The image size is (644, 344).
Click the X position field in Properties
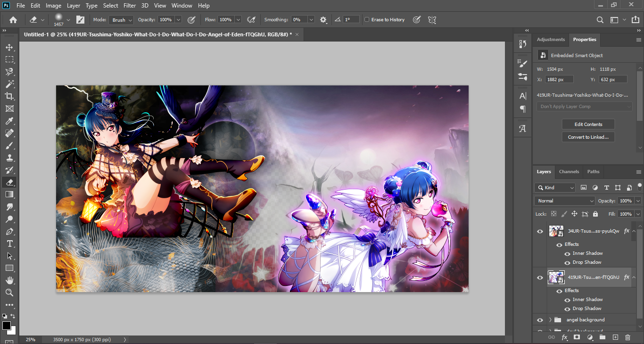tap(560, 79)
